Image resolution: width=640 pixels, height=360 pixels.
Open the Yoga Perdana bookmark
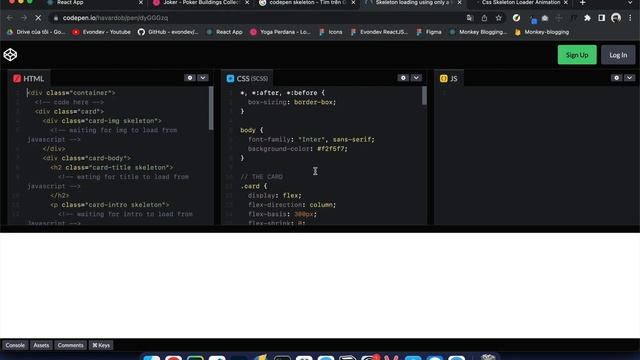click(x=280, y=32)
